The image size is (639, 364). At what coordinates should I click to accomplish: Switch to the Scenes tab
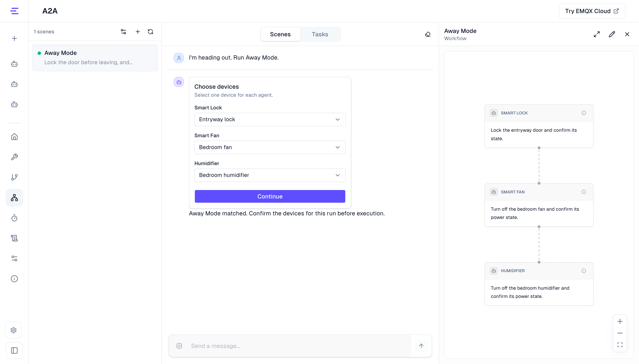pos(280,34)
